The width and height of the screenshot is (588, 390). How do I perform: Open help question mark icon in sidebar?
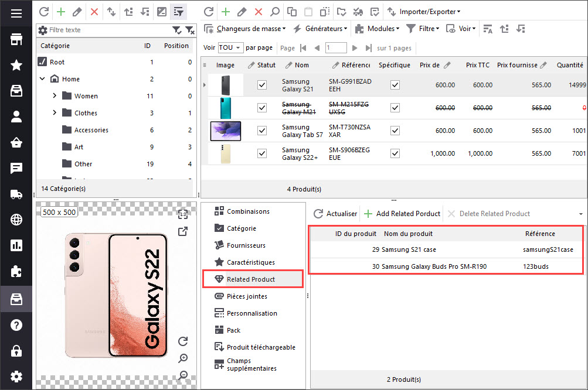point(16,325)
